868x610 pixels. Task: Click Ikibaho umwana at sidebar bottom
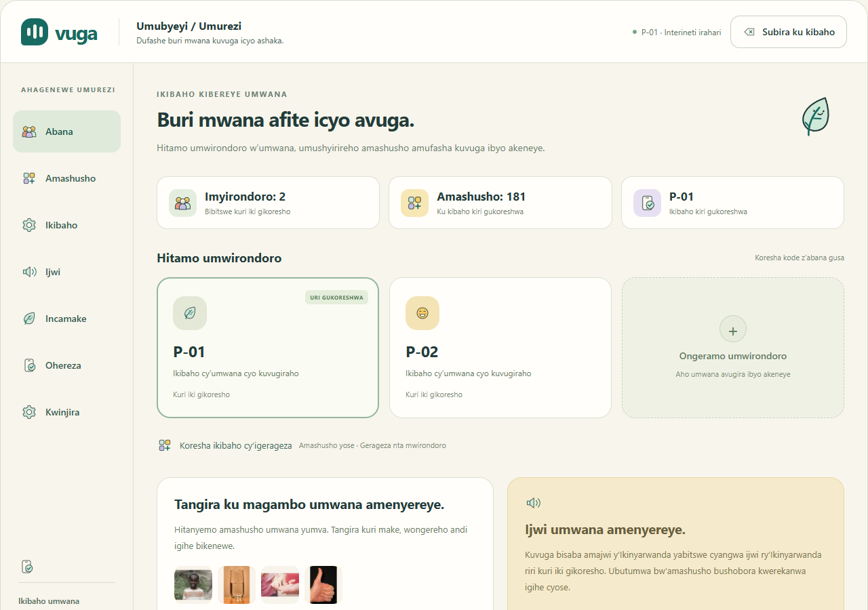49,601
